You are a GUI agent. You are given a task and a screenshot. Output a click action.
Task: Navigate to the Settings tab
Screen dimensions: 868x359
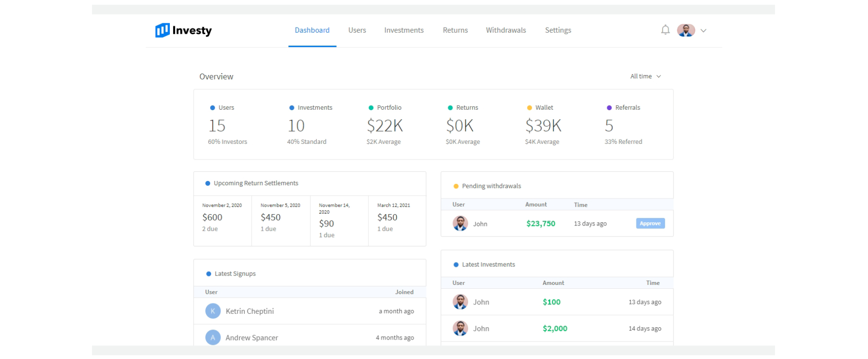click(x=558, y=30)
